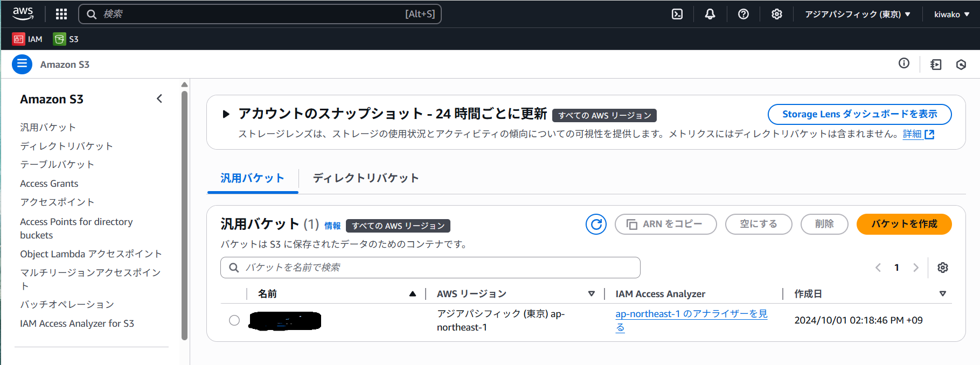Open the IAM shortcut in favorites bar

(27, 39)
